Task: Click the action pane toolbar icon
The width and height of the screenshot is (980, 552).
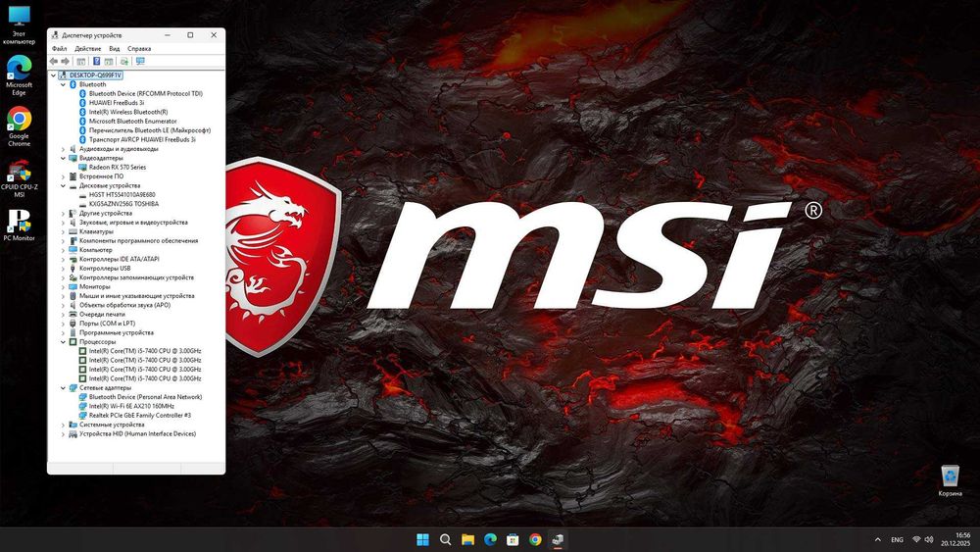Action: pos(109,61)
